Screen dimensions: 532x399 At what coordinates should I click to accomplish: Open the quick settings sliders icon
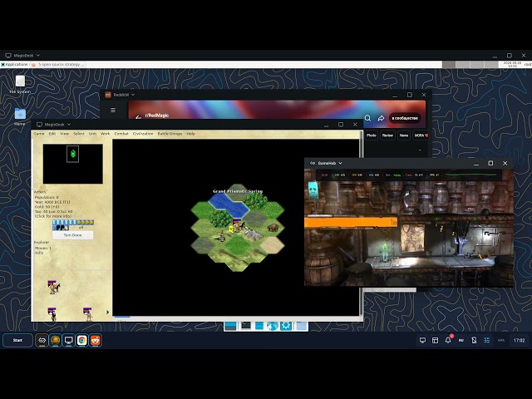tap(486, 340)
